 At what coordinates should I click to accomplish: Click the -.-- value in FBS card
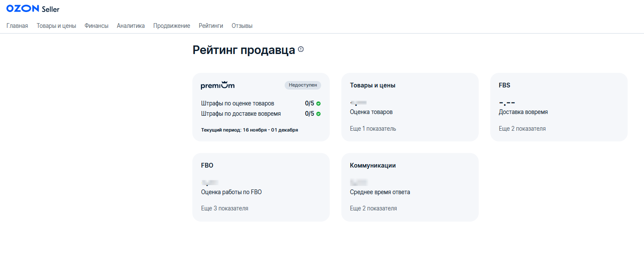click(x=507, y=103)
